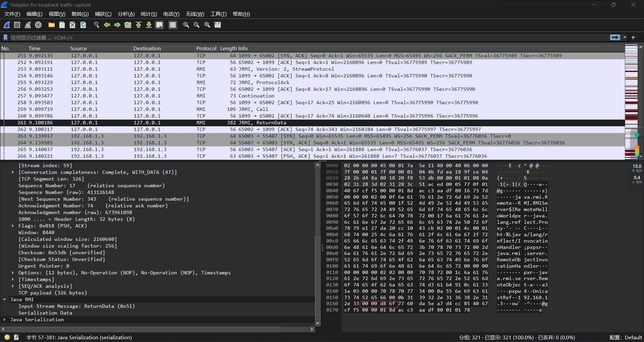
Task: Go back in packet history
Action: tap(107, 25)
